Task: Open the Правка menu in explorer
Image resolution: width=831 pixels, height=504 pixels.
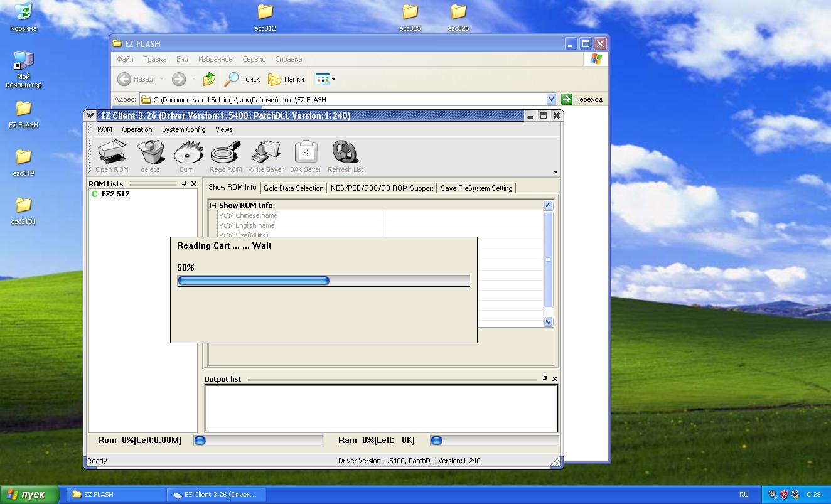Action: point(154,59)
